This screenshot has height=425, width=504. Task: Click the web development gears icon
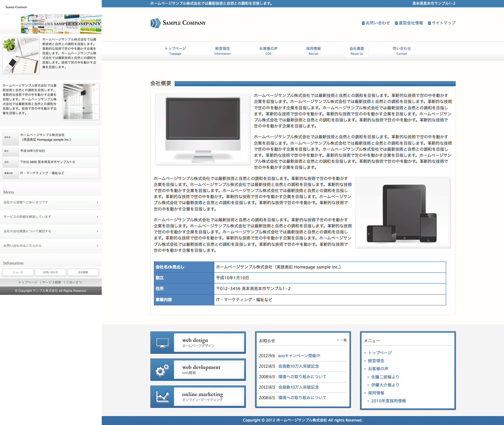(x=162, y=370)
